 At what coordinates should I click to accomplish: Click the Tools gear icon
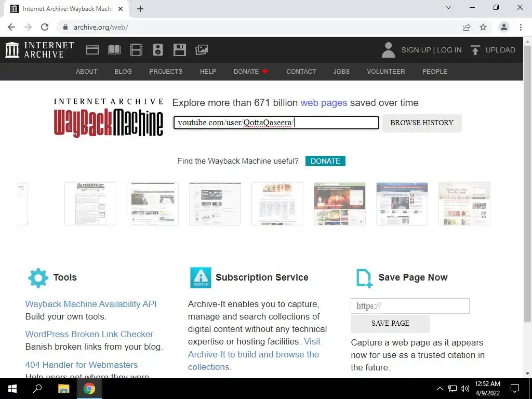[x=38, y=277]
